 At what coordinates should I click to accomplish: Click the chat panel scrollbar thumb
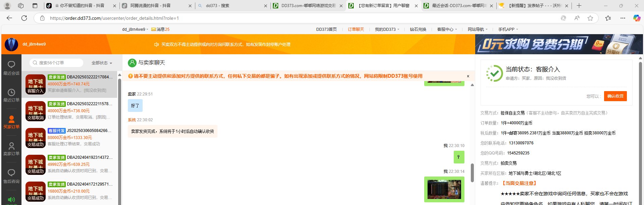coord(472,173)
